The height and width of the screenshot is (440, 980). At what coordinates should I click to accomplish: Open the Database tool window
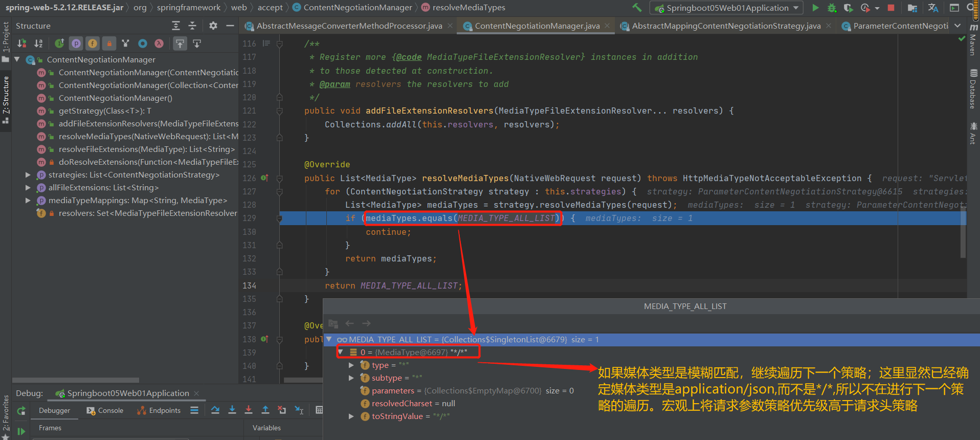click(973, 89)
